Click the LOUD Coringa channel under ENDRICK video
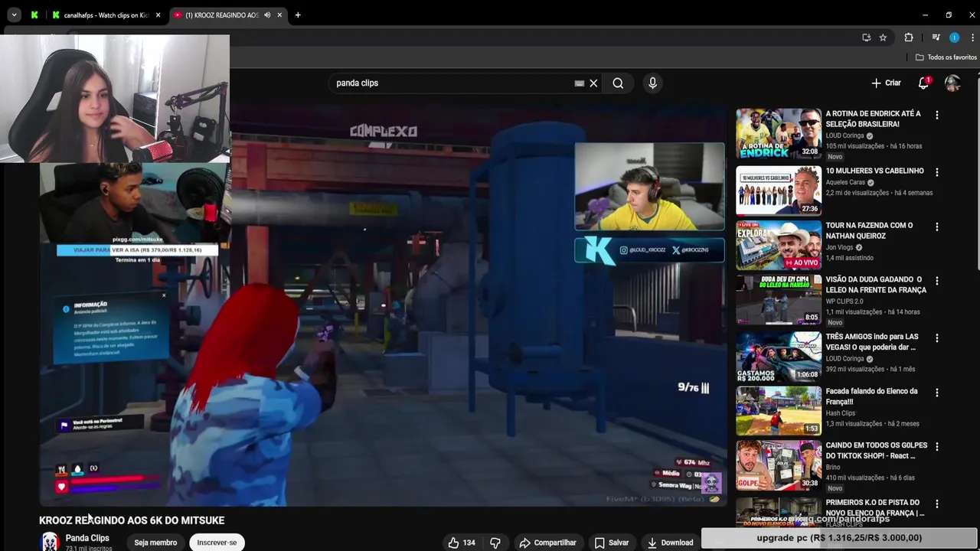 pos(844,135)
